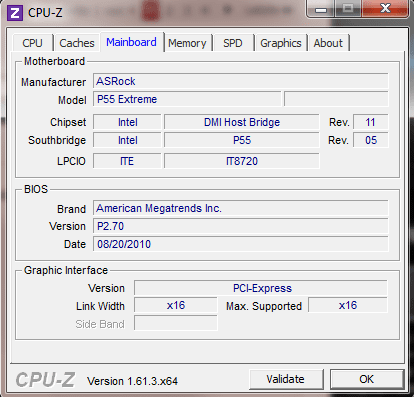This screenshot has width=414, height=397.
Task: Click the empty field beside Model
Action: click(x=336, y=99)
